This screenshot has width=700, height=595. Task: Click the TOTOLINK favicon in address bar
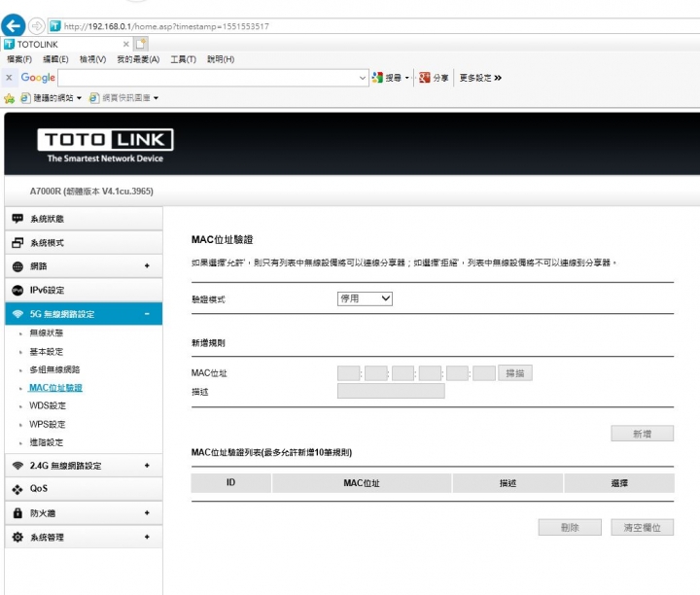(54, 26)
